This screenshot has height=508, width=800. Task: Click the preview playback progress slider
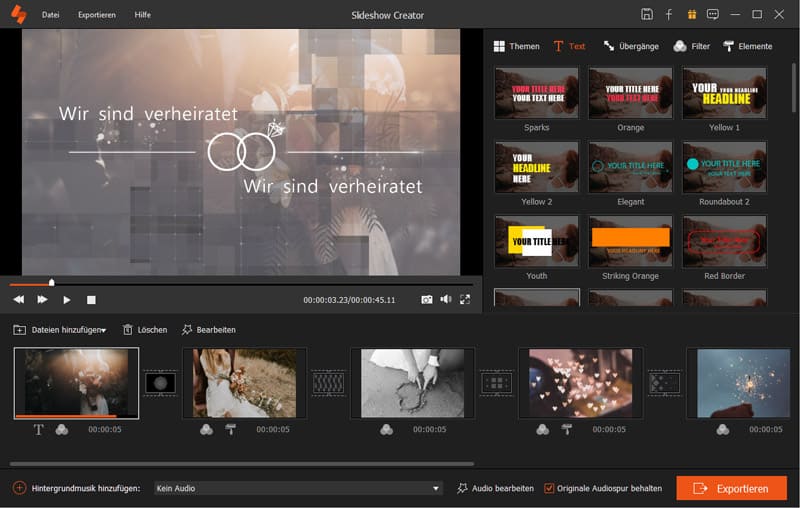point(240,283)
